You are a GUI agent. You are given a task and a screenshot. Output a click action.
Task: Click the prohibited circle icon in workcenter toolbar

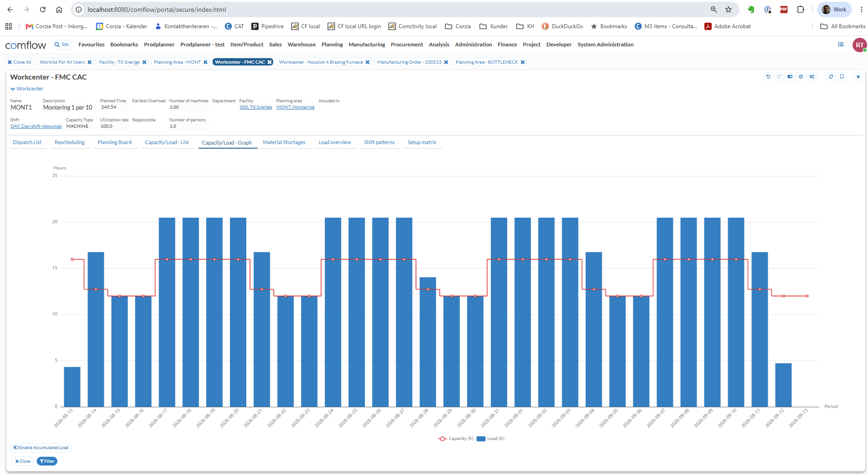801,77
